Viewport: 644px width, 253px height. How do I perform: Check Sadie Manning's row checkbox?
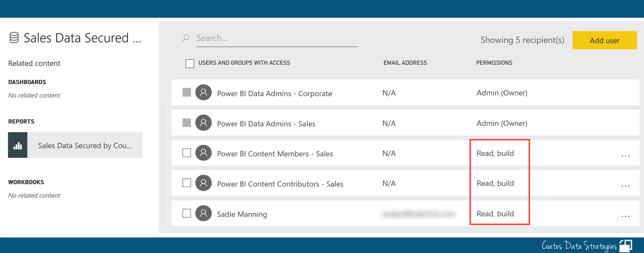click(186, 214)
